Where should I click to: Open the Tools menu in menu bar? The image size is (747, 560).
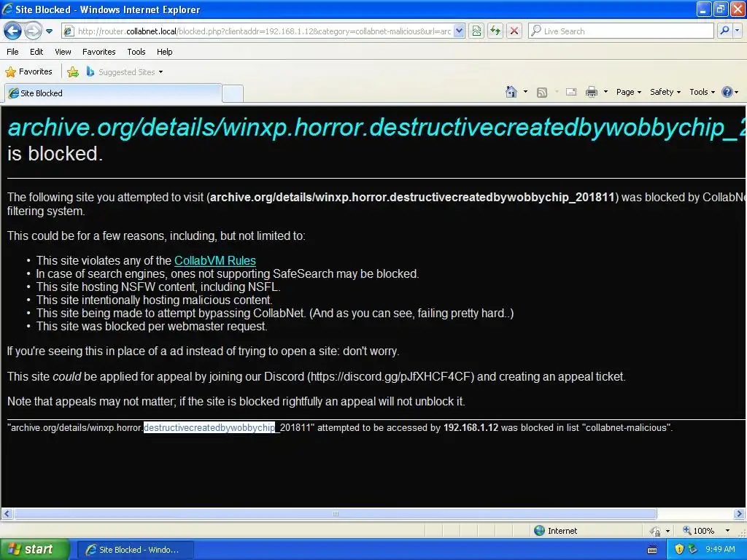pyautogui.click(x=136, y=52)
